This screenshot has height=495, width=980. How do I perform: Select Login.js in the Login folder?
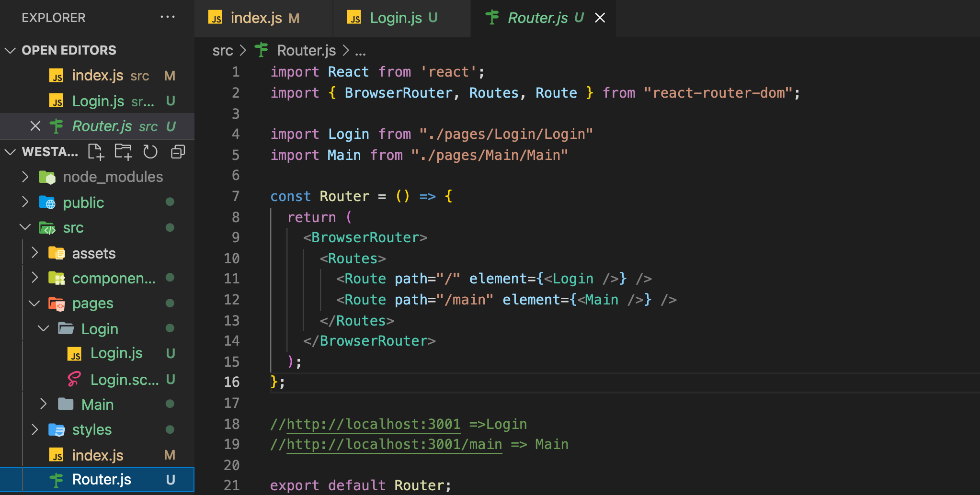116,353
